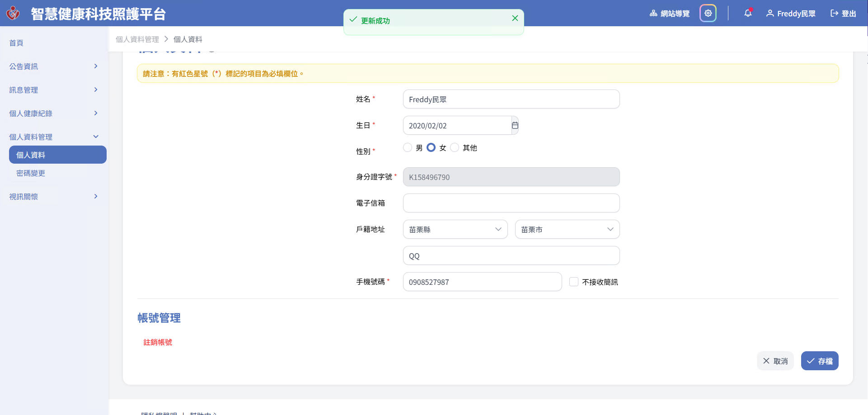This screenshot has height=415, width=868.
Task: Click the 存檔 save button
Action: pyautogui.click(x=819, y=361)
